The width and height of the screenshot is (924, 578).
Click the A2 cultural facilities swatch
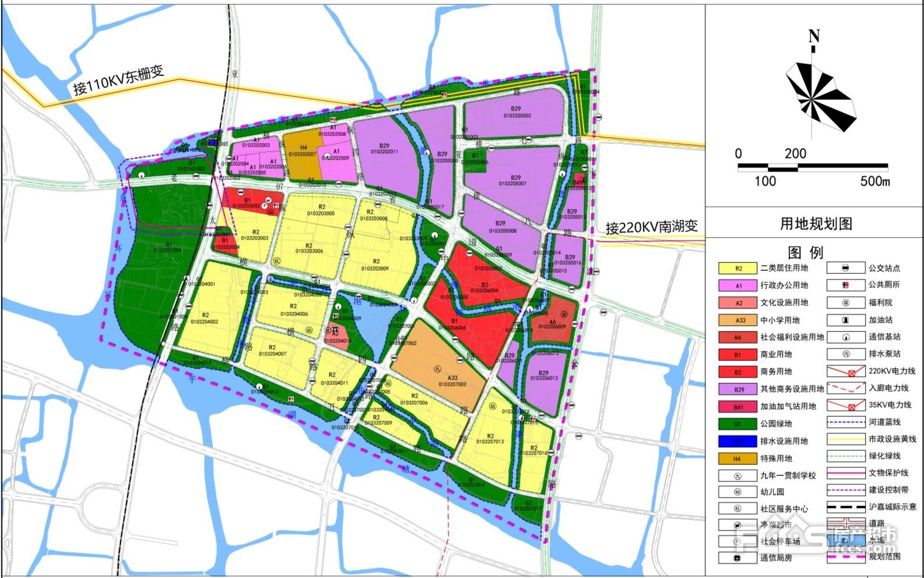pos(738,302)
